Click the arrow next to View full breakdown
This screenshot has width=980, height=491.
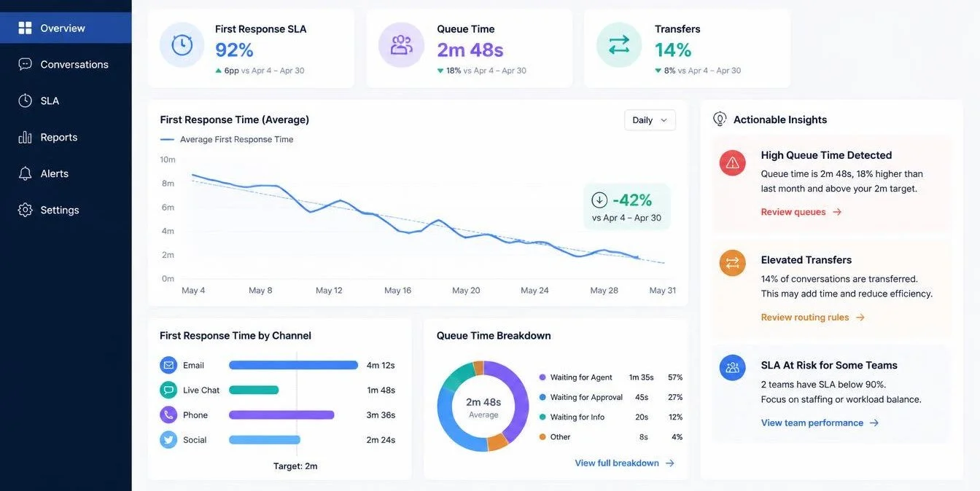(x=669, y=463)
